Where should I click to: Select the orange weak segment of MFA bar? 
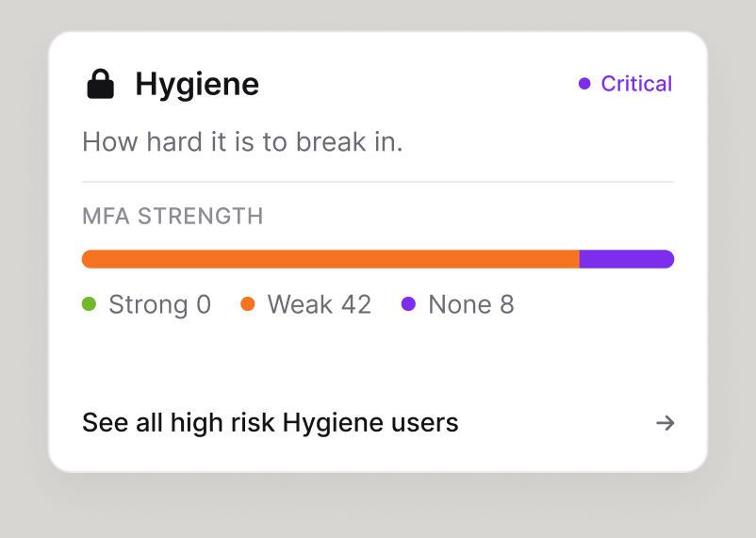coord(331,259)
